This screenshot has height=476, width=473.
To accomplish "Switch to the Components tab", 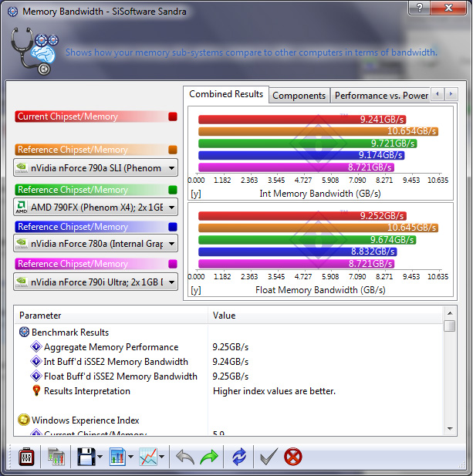I will pyautogui.click(x=299, y=96).
